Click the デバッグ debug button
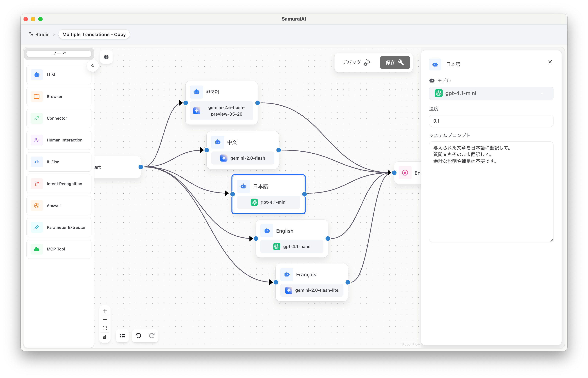The image size is (588, 378). point(356,62)
